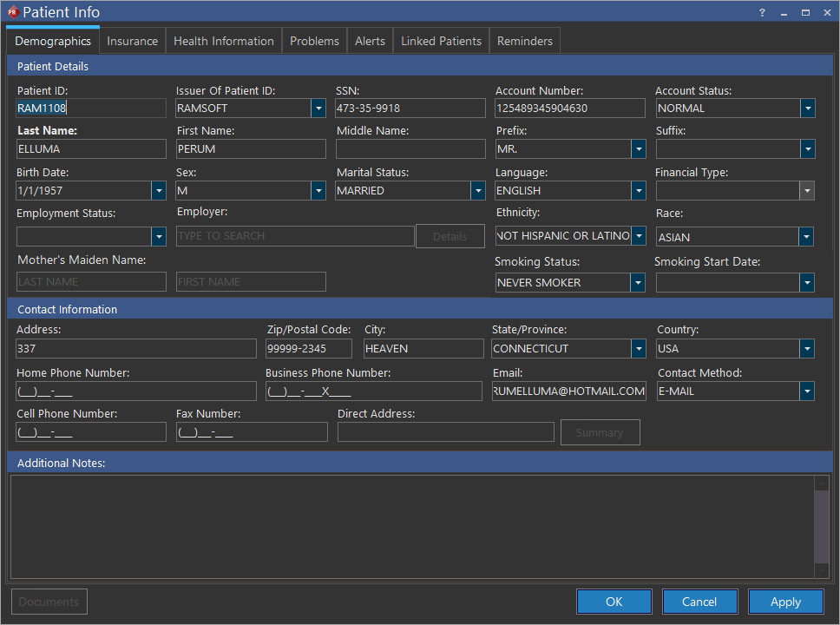
Task: Switch to the Reminders tab
Action: click(x=524, y=40)
